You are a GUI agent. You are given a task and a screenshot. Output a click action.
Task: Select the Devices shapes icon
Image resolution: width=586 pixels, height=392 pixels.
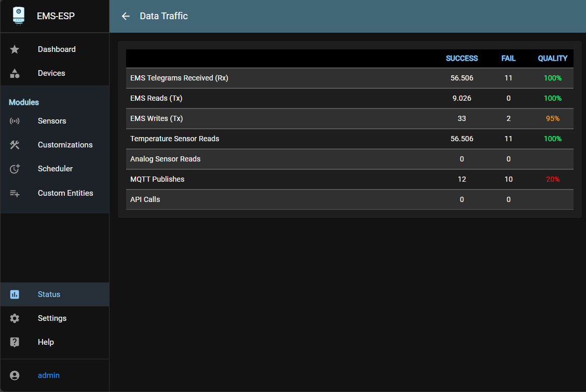(14, 73)
